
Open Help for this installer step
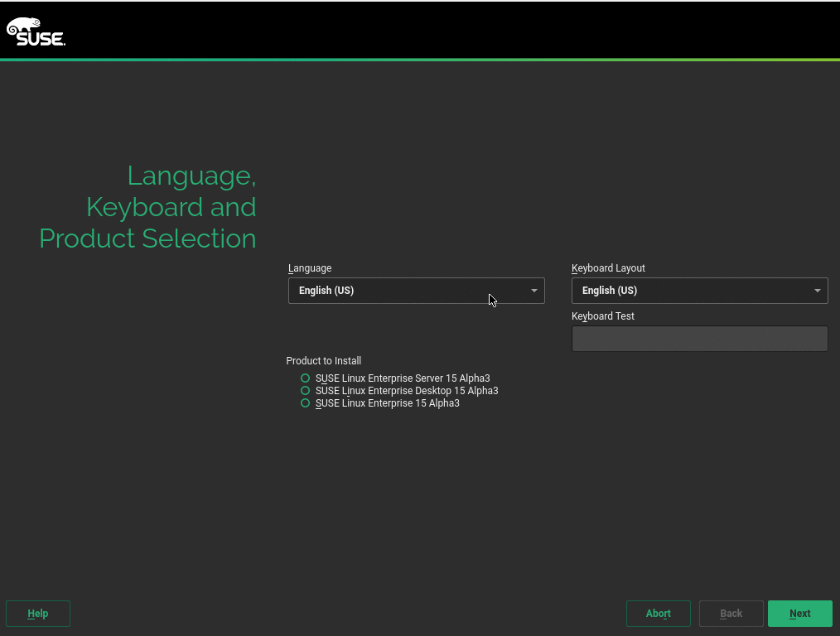click(x=38, y=614)
